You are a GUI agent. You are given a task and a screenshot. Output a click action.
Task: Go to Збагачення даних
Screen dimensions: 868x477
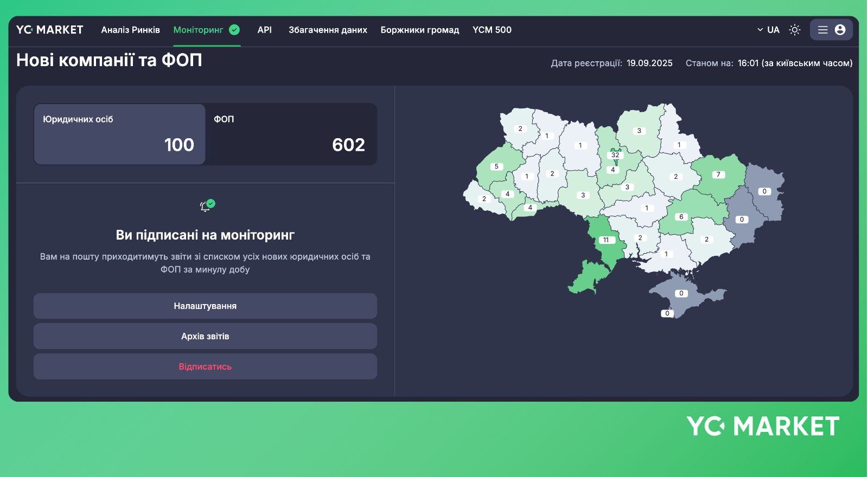point(328,30)
